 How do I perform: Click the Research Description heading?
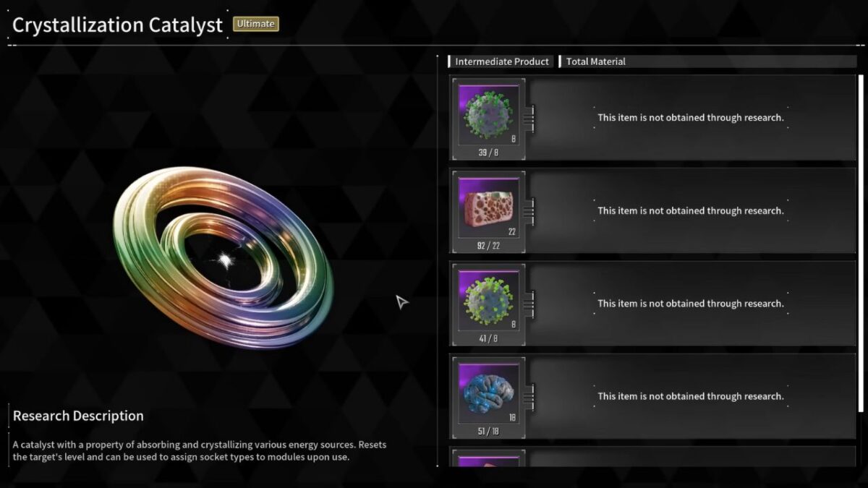pos(78,416)
